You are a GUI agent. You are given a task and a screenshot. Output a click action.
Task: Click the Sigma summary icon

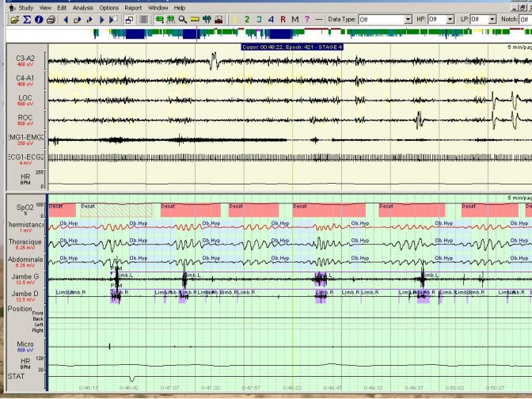pos(27,20)
